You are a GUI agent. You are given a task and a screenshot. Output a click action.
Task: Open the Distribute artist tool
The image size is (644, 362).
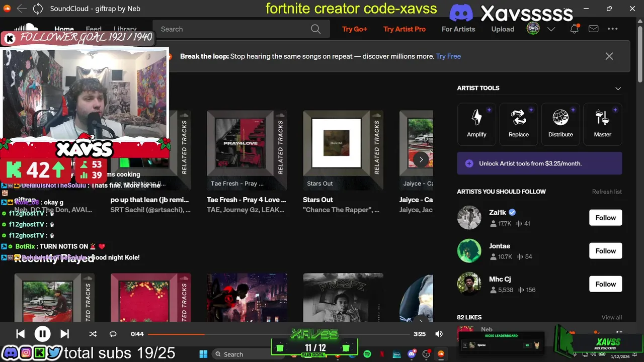560,124
